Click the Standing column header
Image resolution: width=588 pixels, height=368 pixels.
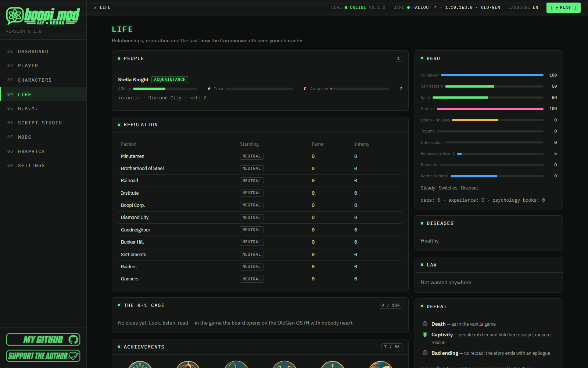click(249, 144)
